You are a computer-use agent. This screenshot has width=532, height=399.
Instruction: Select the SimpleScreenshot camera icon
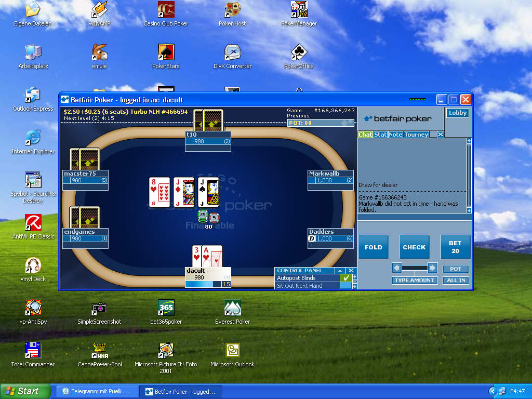click(x=99, y=308)
